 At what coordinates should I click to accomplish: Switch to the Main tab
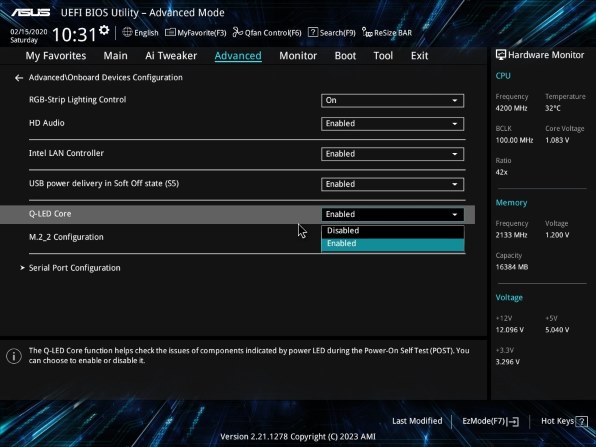tap(116, 56)
